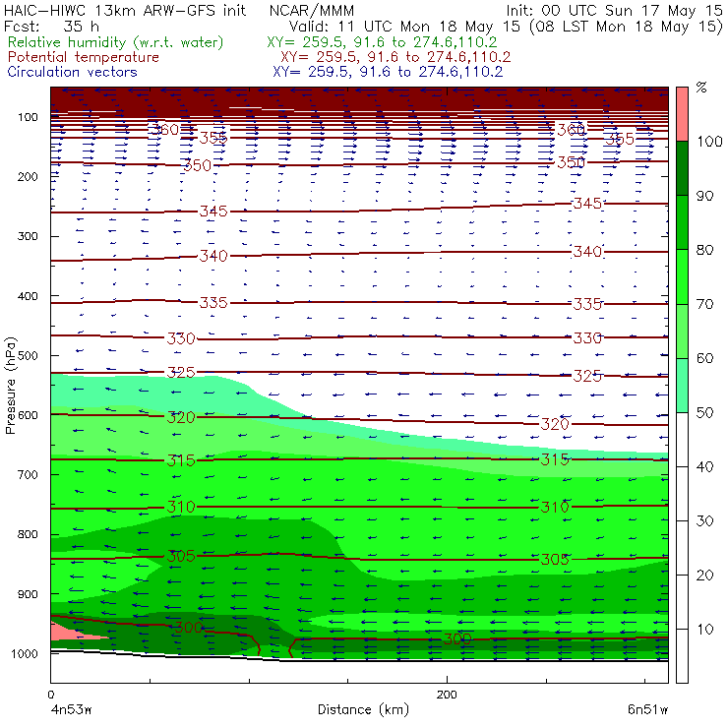
Task: Click the light green 60–70% color bar segment
Action: pos(682,331)
